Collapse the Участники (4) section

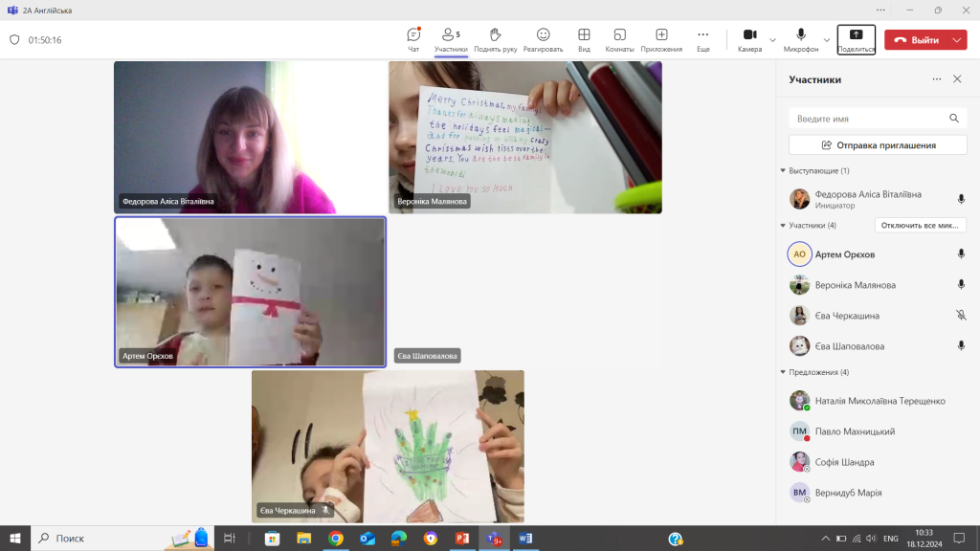[x=783, y=226]
